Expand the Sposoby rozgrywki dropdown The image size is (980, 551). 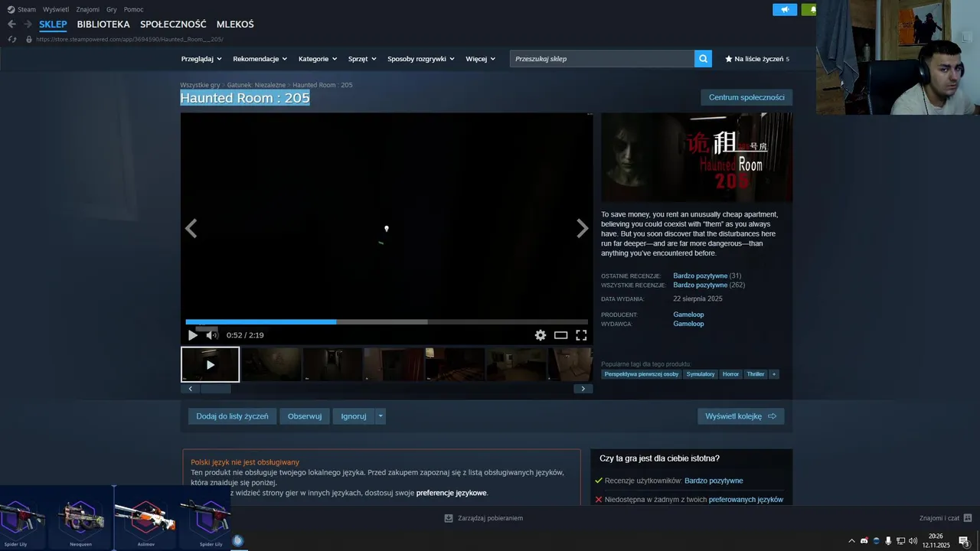click(421, 59)
